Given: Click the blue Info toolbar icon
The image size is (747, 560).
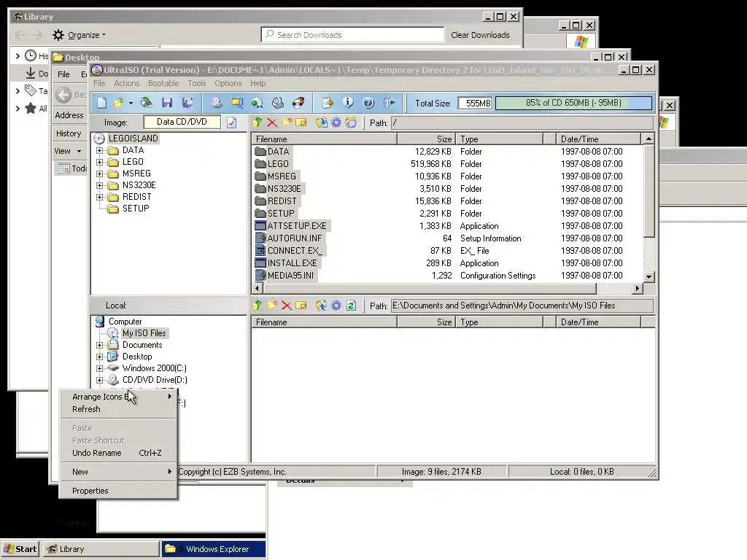Looking at the screenshot, I should click(x=348, y=103).
